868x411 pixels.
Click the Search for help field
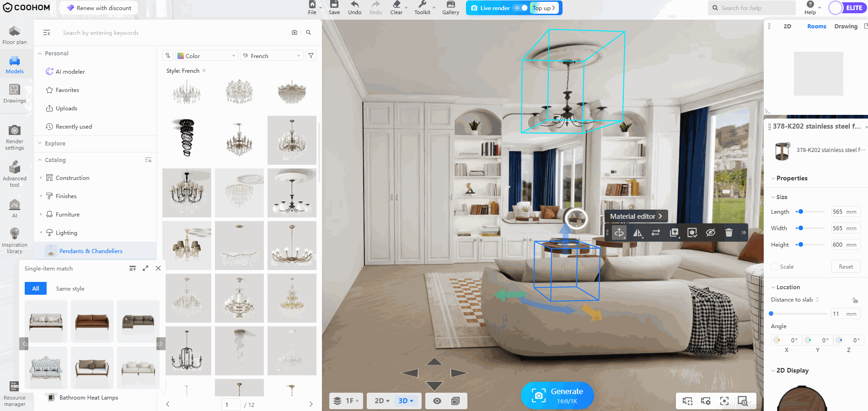coord(752,8)
